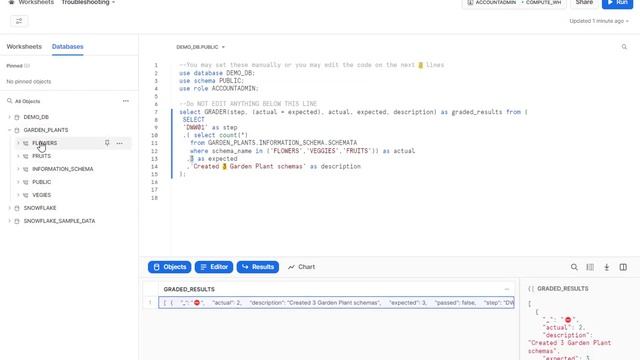Screen dimensions: 640x360
Task: Select the DEMO_DB tree item
Action: tap(36, 117)
